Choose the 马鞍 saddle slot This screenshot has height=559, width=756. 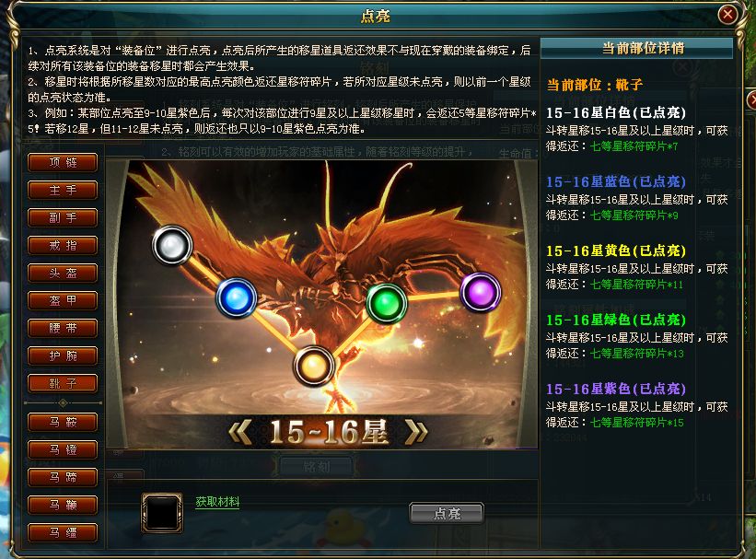[63, 422]
